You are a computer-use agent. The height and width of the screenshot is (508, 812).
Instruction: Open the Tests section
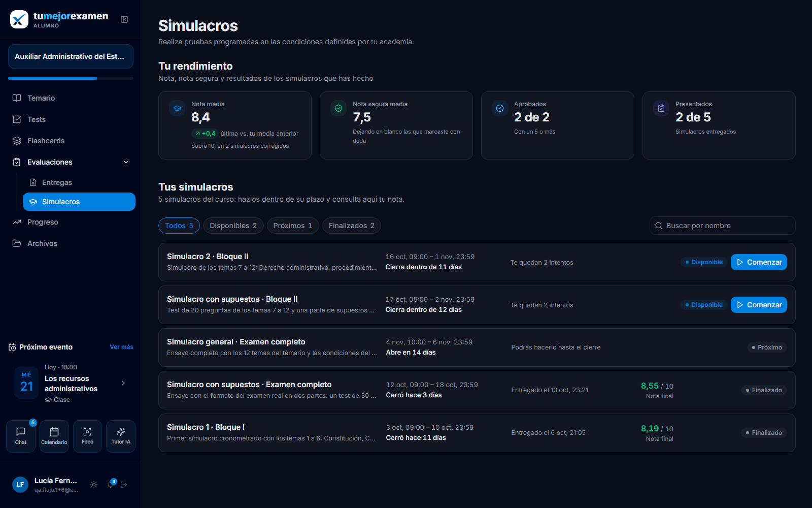tap(71, 119)
